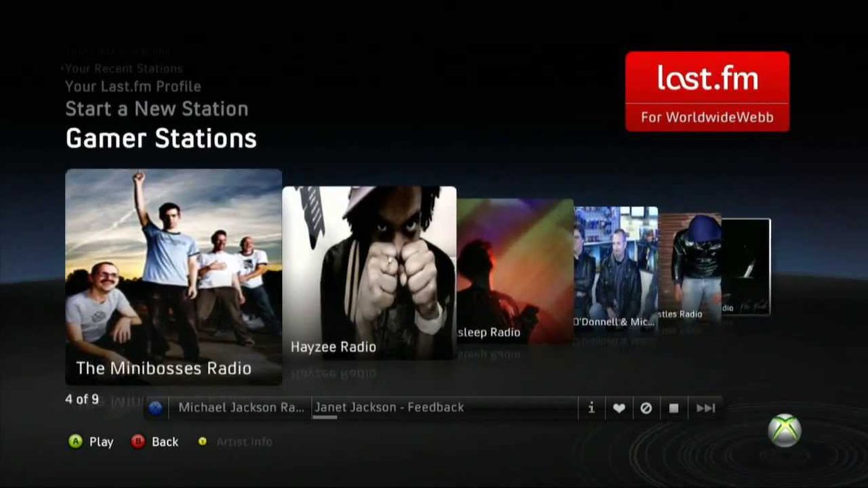Skip to next track with skip-forward icon
The height and width of the screenshot is (488, 868).
[x=705, y=408]
